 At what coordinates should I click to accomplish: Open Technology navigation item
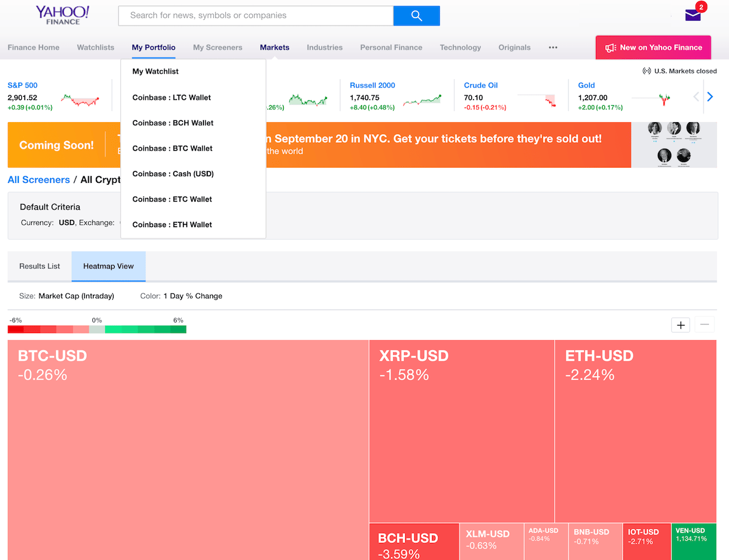460,47
